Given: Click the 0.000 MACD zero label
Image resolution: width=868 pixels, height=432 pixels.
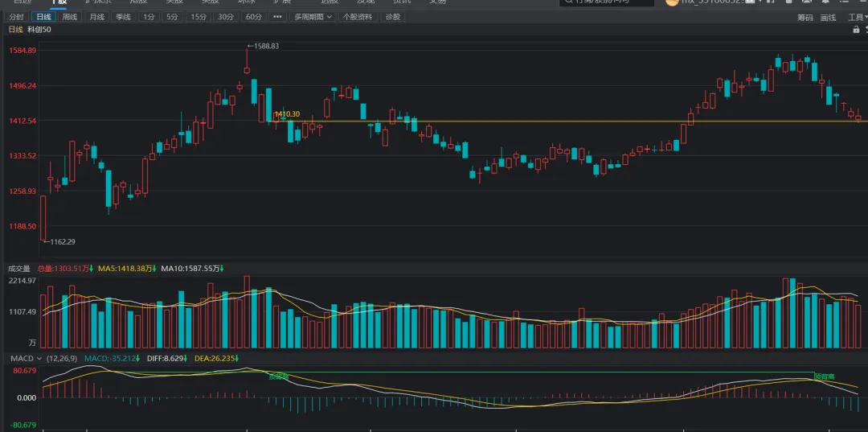Looking at the screenshot, I should [27, 397].
